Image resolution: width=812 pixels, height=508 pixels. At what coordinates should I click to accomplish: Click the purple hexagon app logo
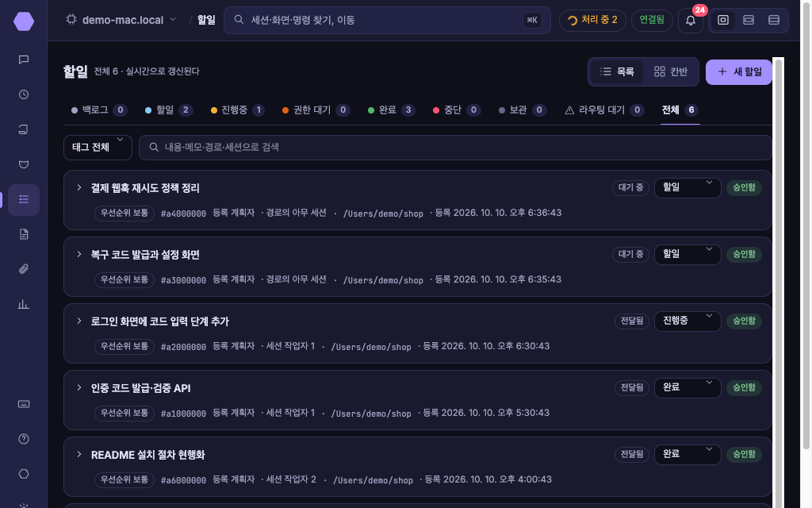point(23,21)
